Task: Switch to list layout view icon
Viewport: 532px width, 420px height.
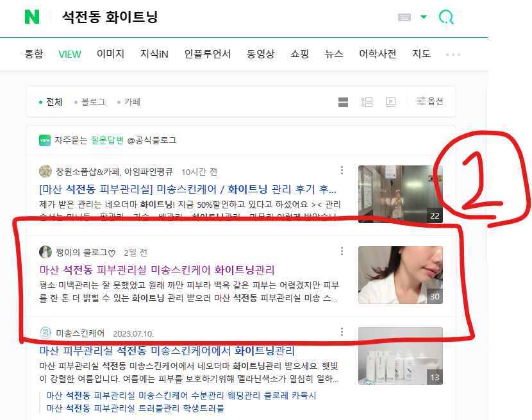Action: tap(367, 102)
